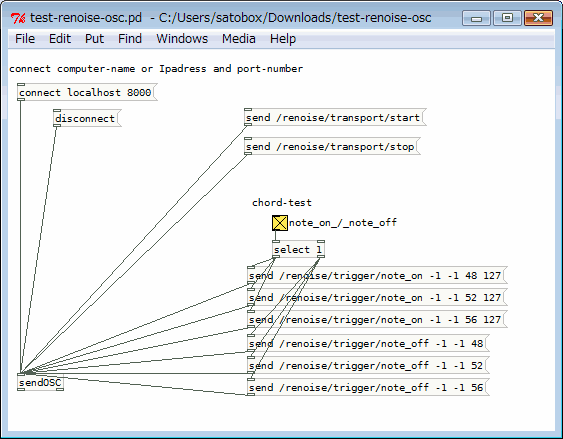Click the Pd icon in title bar
The width and height of the screenshot is (563, 439).
tap(18, 18)
